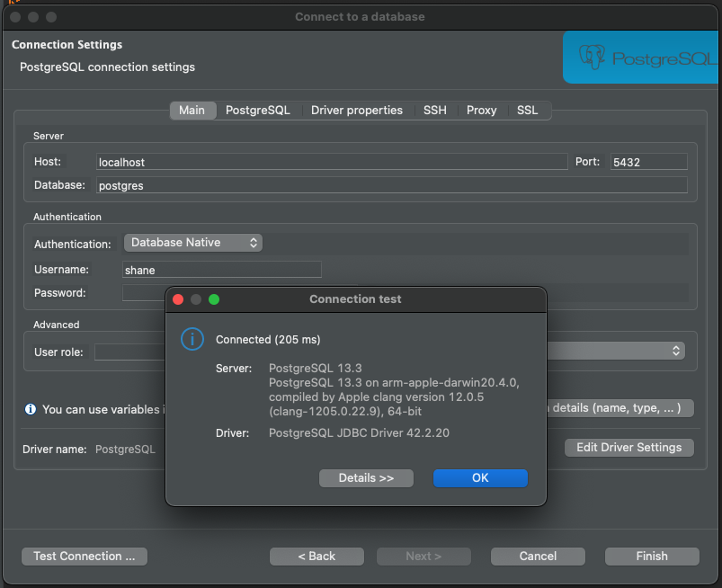Expand Details >> in Connection test dialog
The image size is (722, 588).
pos(366,478)
